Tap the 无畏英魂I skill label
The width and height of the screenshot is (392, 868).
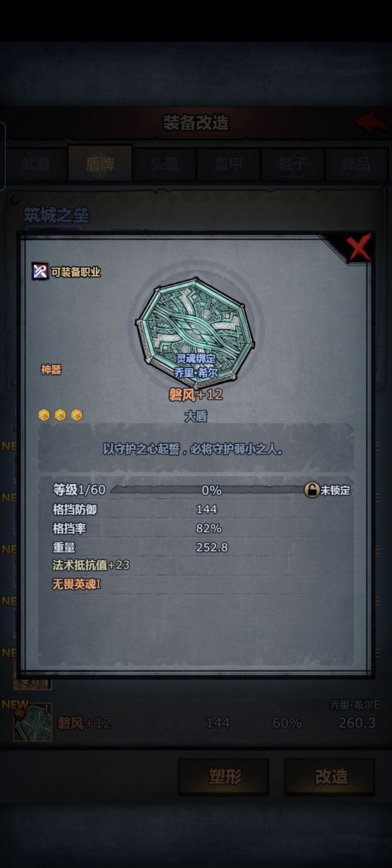point(76,584)
